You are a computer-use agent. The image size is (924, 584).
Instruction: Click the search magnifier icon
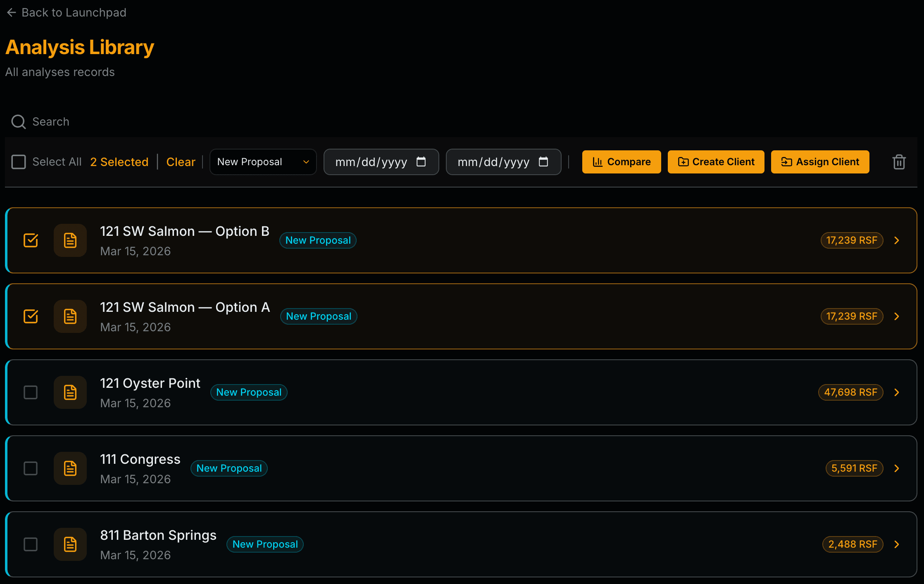point(18,122)
